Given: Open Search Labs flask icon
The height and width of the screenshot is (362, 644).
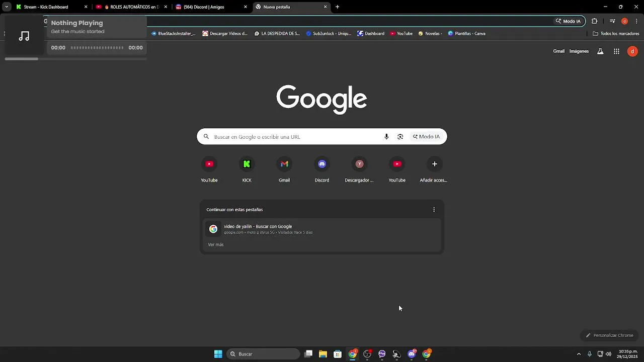Looking at the screenshot, I should (600, 51).
